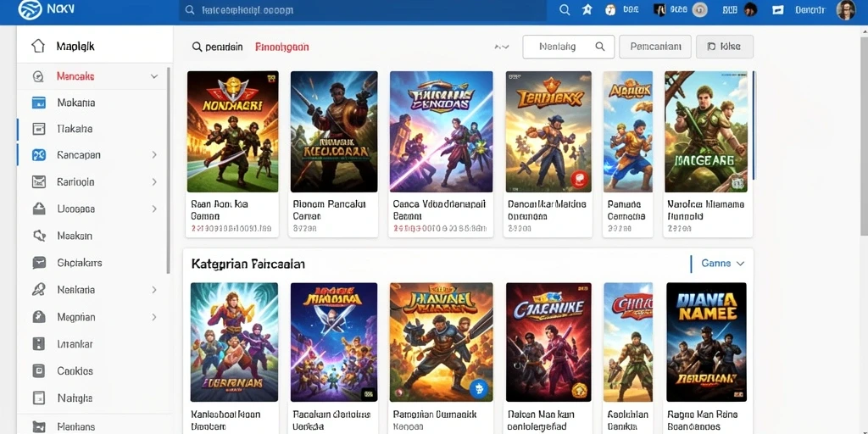
Task: Click the magnifier icon in Nenlahg search box
Action: [599, 47]
